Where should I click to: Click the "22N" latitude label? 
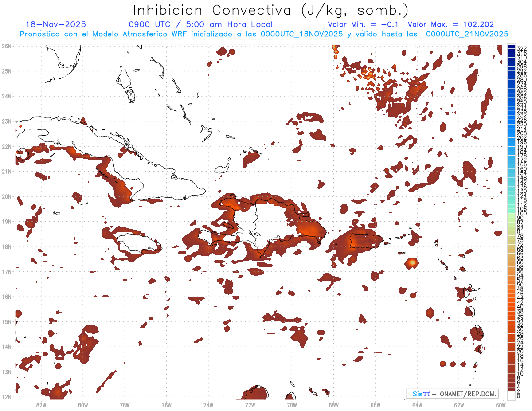point(7,146)
